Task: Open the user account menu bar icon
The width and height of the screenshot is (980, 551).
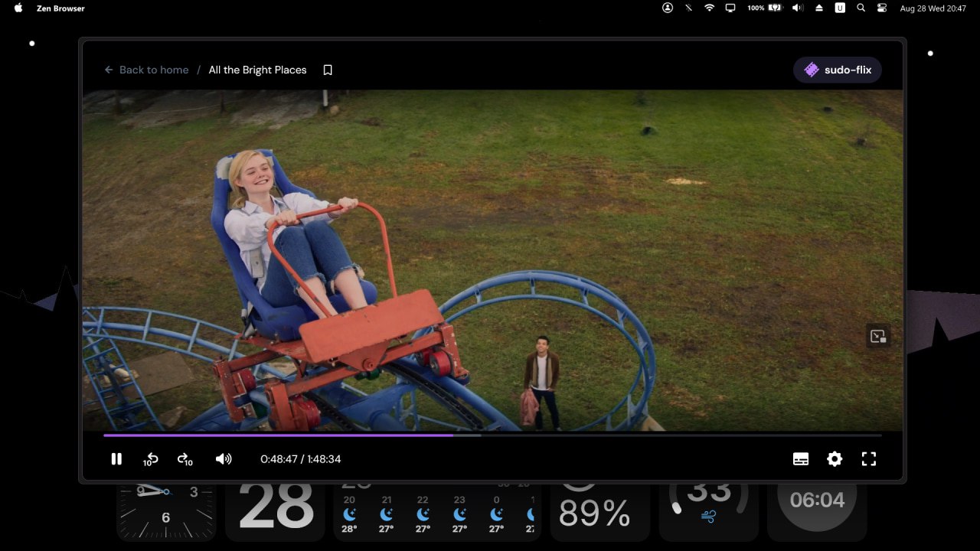Action: [668, 8]
